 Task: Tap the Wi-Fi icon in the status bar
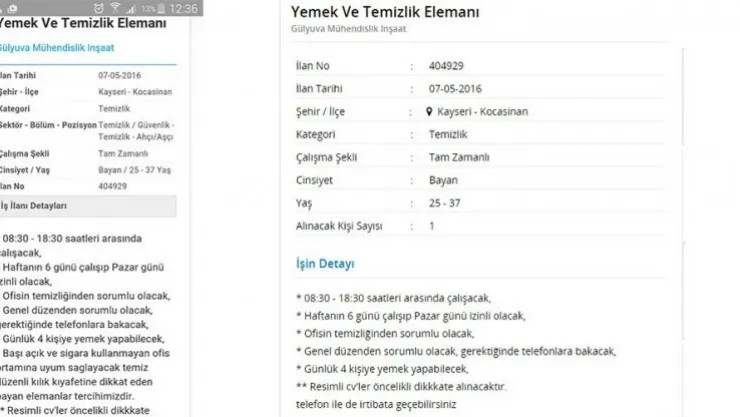coord(117,8)
